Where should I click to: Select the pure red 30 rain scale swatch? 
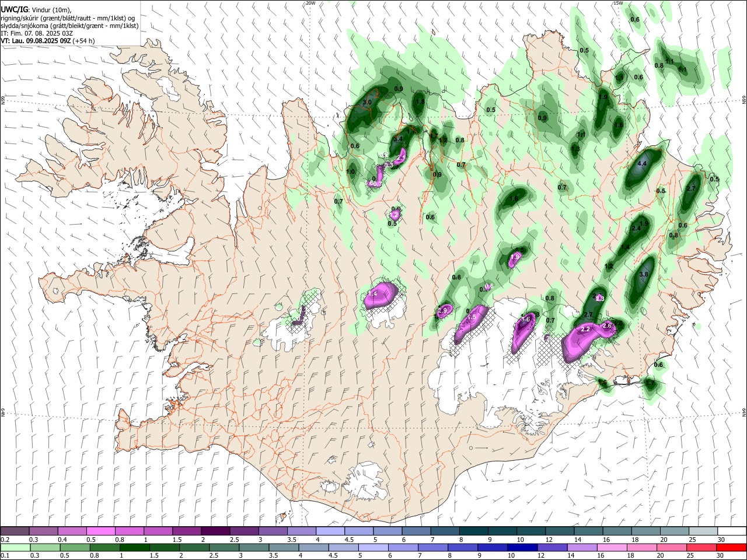point(732,548)
